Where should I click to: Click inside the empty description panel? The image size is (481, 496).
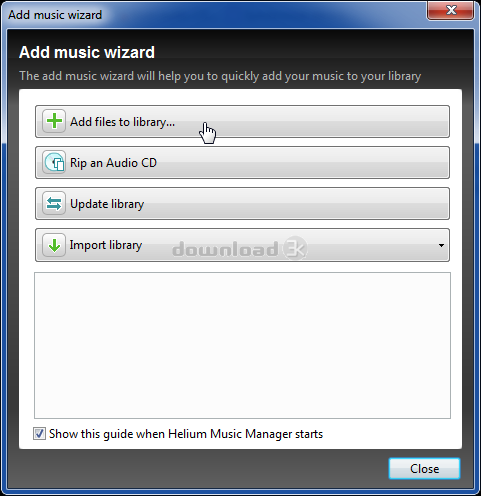(242, 345)
